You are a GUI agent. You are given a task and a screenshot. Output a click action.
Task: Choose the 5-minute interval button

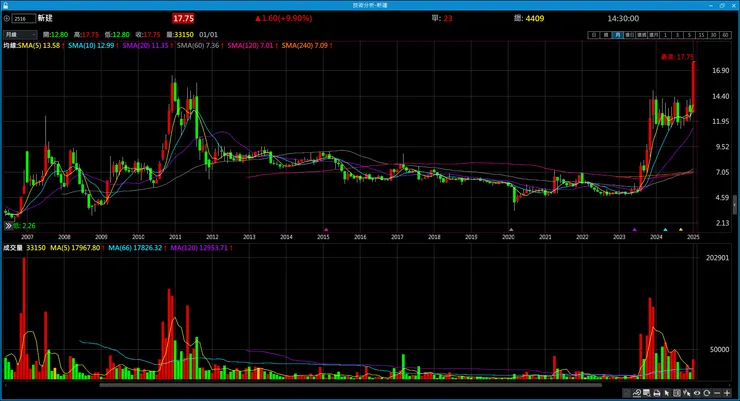tap(690, 35)
